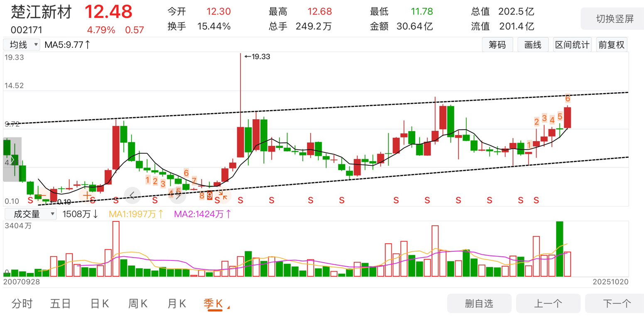Click the change percent 4.79%
644x319 pixels.
(x=101, y=30)
